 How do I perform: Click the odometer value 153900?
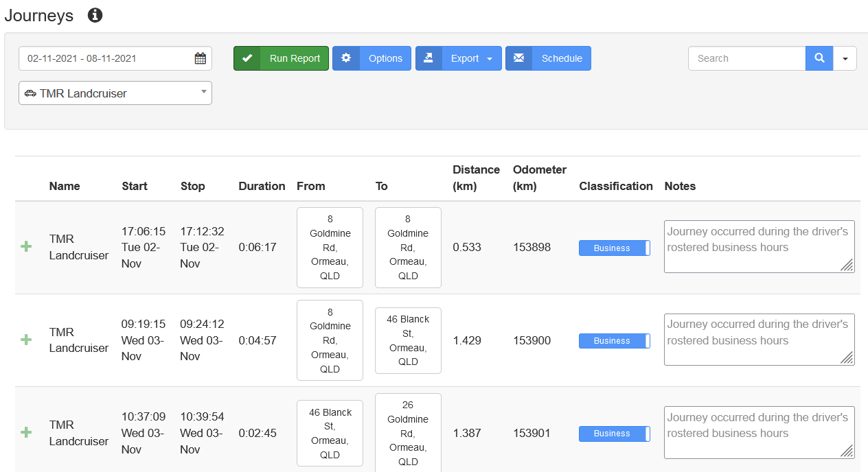coord(532,340)
